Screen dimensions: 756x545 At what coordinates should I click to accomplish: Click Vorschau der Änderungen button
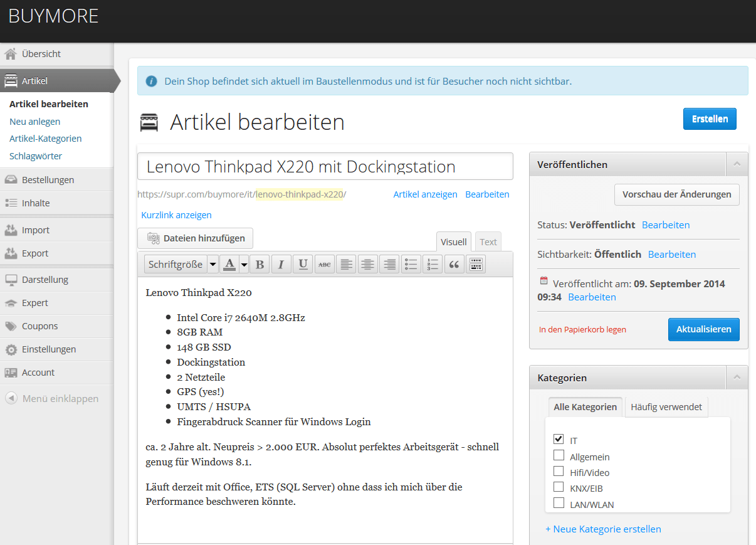point(677,194)
